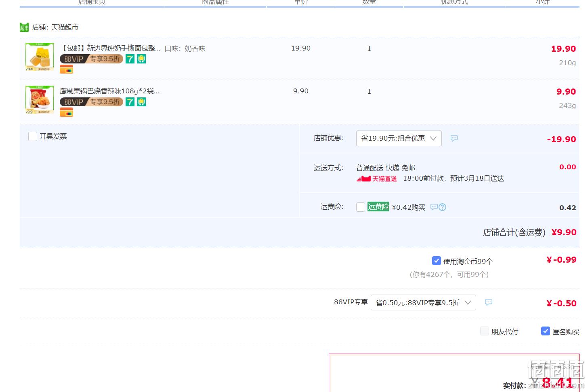The height and width of the screenshot is (392, 588).
Task: Click the 88VIP 9.5折 badge on the bread item
Action: 91,59
